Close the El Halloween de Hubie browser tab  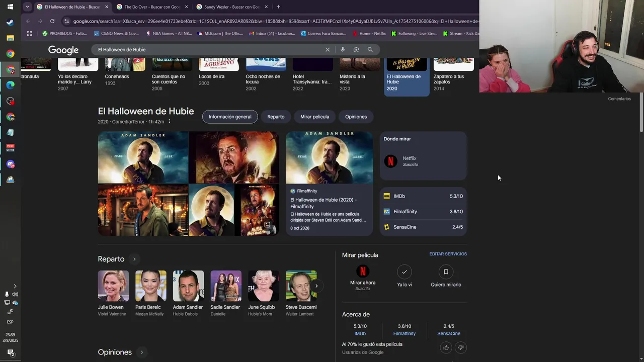tap(106, 7)
